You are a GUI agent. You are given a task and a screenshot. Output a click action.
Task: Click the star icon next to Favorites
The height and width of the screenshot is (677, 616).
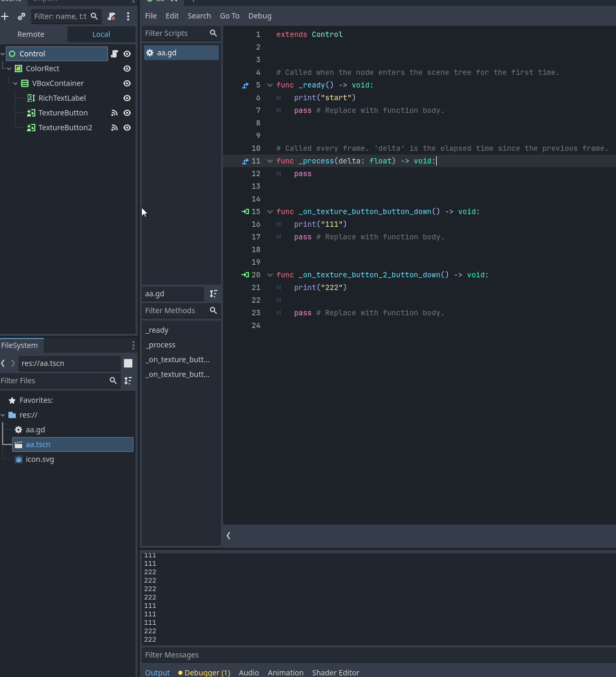click(12, 400)
